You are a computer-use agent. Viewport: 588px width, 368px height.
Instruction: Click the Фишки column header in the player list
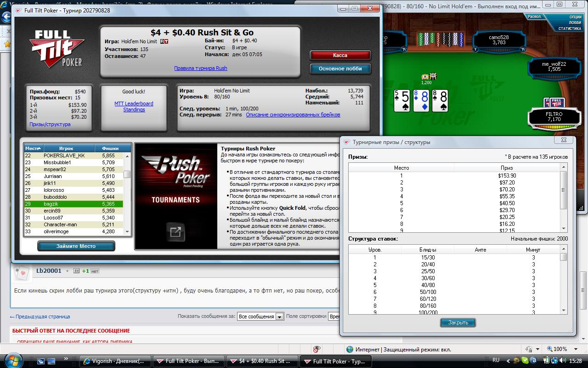coord(110,148)
